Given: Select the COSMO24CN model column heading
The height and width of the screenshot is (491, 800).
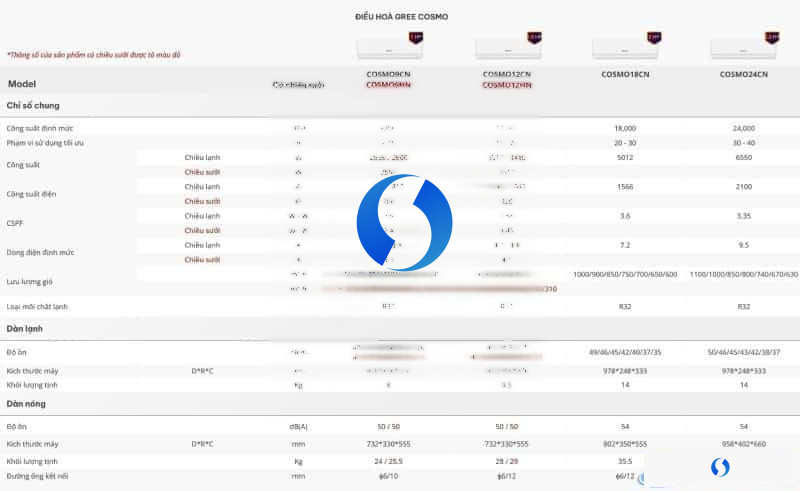Looking at the screenshot, I should pyautogui.click(x=743, y=75).
